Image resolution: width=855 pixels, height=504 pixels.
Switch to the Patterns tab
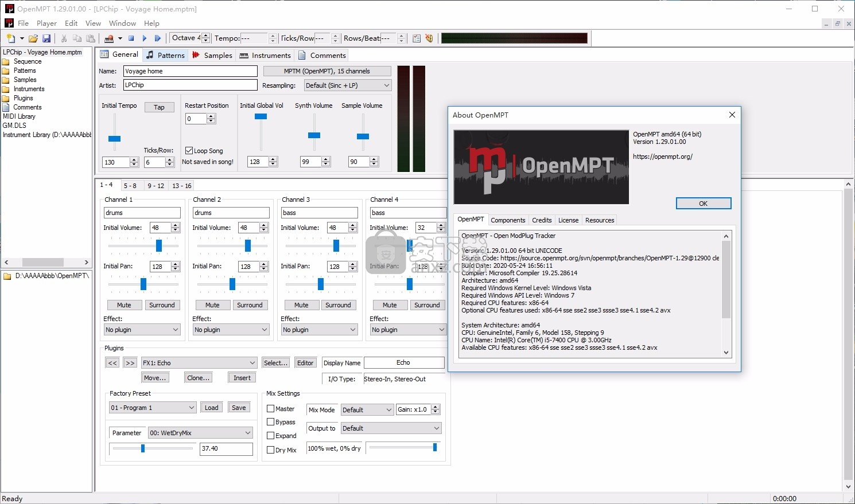tap(165, 55)
